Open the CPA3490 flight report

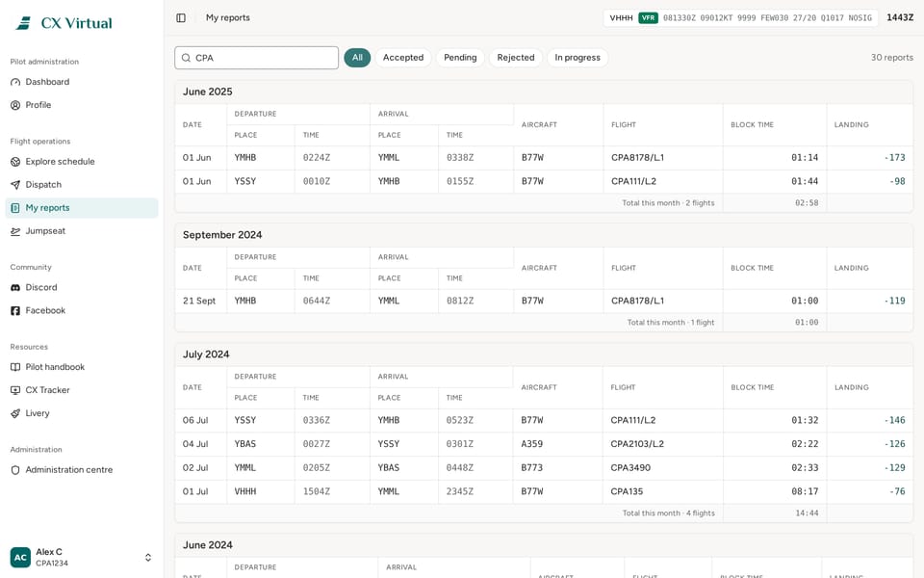pyautogui.click(x=544, y=468)
